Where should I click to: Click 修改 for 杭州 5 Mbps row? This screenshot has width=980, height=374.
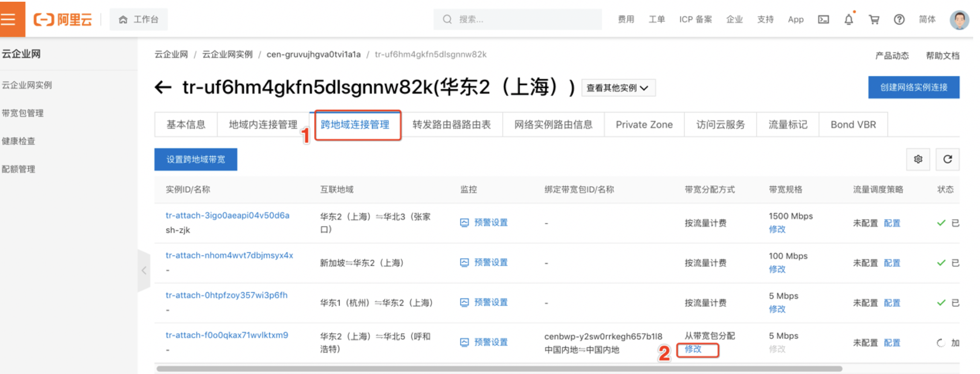pyautogui.click(x=777, y=309)
